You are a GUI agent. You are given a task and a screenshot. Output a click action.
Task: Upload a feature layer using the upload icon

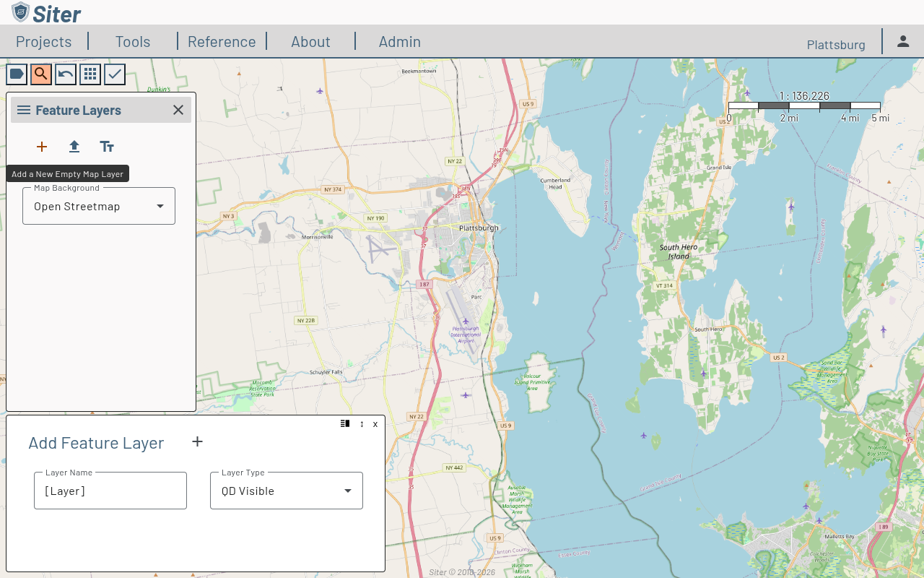pyautogui.click(x=74, y=147)
